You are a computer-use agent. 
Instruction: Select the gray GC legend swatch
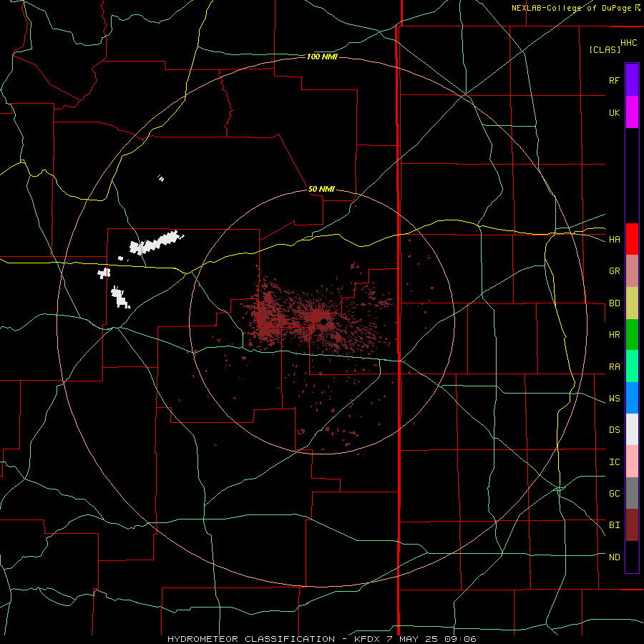(632, 493)
